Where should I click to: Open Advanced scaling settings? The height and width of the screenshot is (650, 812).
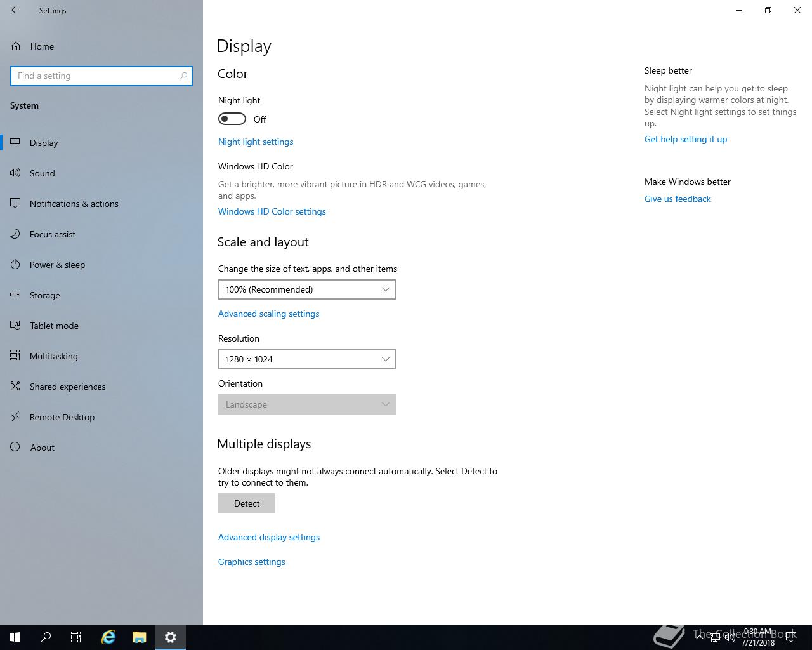(x=269, y=314)
